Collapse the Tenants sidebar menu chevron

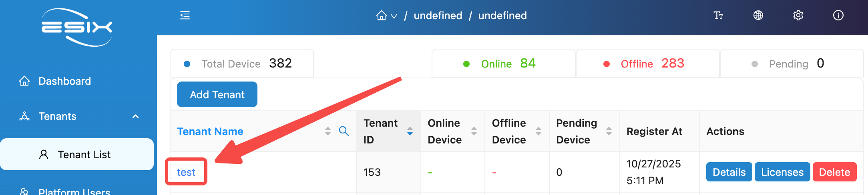point(136,116)
